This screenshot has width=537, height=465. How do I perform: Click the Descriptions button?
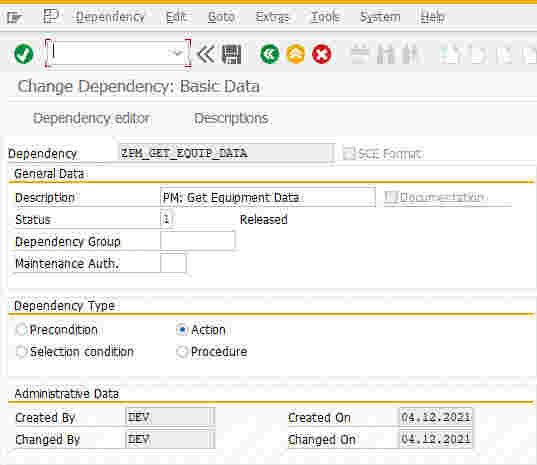232,118
